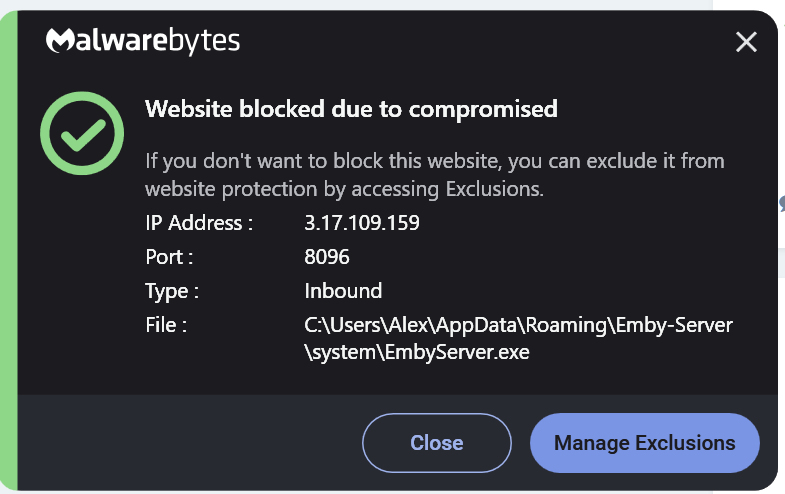Click the "File :" field label
Screen dimensions: 785x494
tap(166, 325)
